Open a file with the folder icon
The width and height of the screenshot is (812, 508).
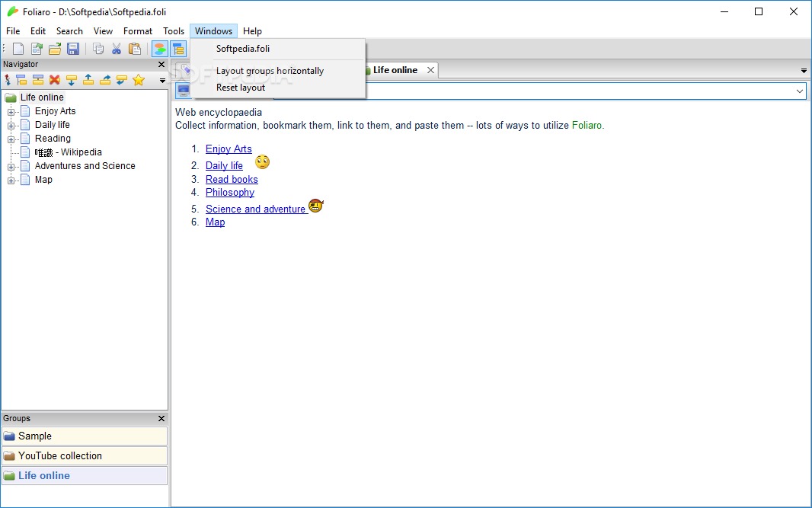pyautogui.click(x=55, y=50)
